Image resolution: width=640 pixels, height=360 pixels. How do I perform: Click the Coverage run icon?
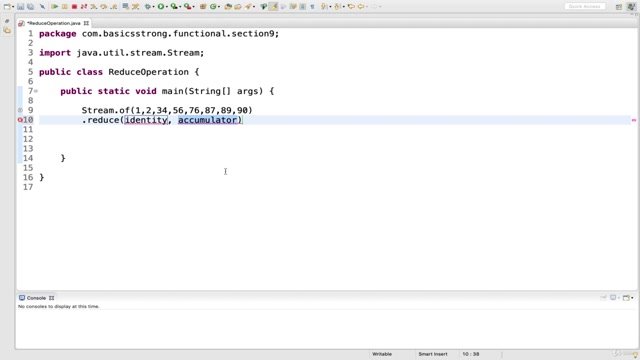click(x=174, y=7)
